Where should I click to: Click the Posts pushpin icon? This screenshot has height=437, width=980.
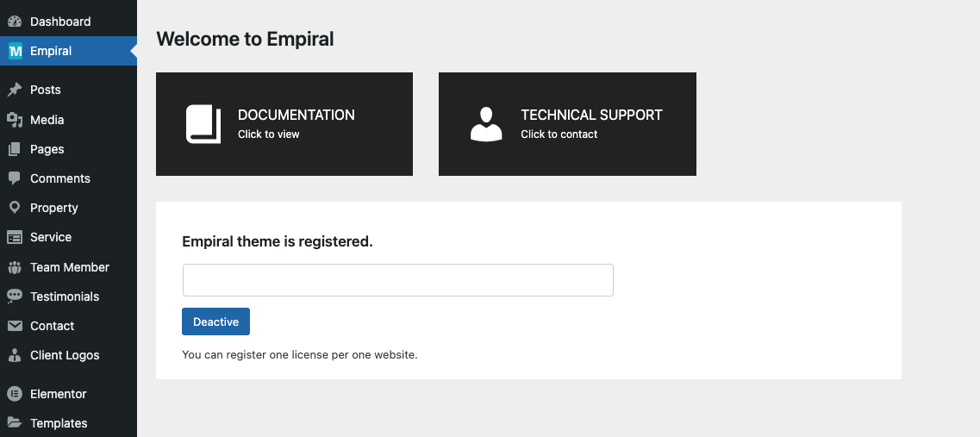pos(15,90)
